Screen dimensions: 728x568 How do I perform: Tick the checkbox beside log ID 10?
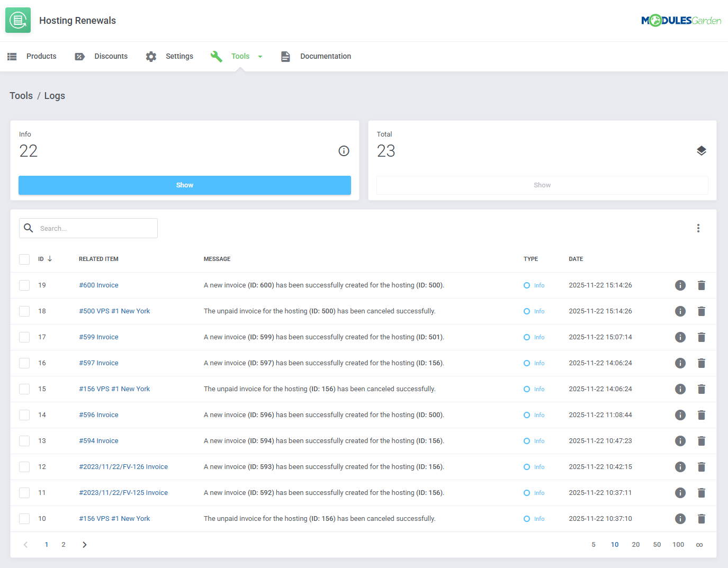point(24,518)
